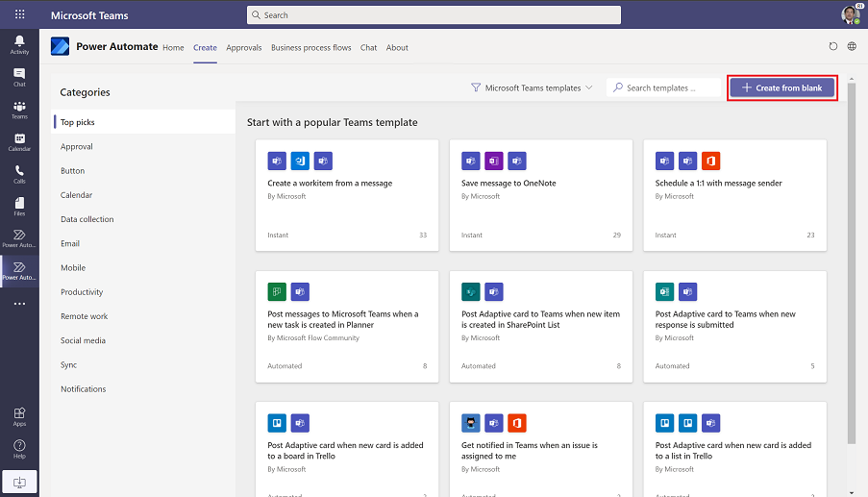The height and width of the screenshot is (497, 868).
Task: Open the app launcher waffle icon
Action: pyautogui.click(x=20, y=14)
